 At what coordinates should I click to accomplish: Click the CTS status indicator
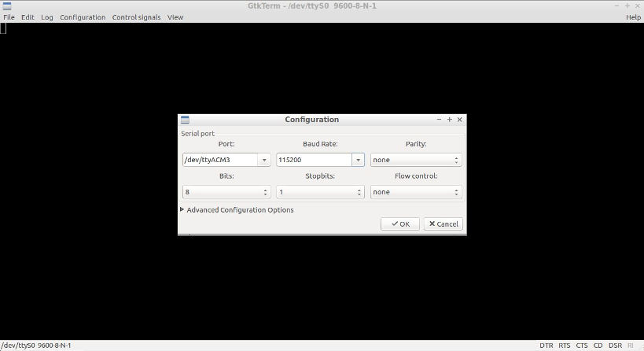(582, 345)
